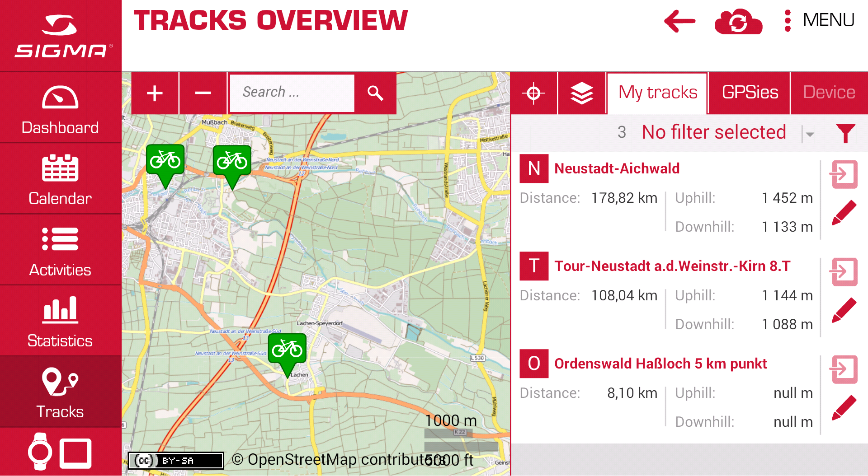Open the Calendar section
Image resolution: width=868 pixels, height=476 pixels.
pyautogui.click(x=60, y=178)
